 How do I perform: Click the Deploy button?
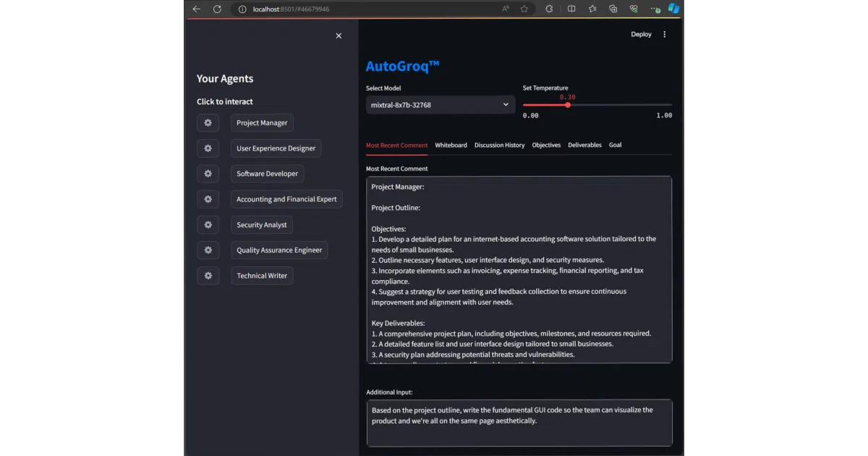pos(641,34)
